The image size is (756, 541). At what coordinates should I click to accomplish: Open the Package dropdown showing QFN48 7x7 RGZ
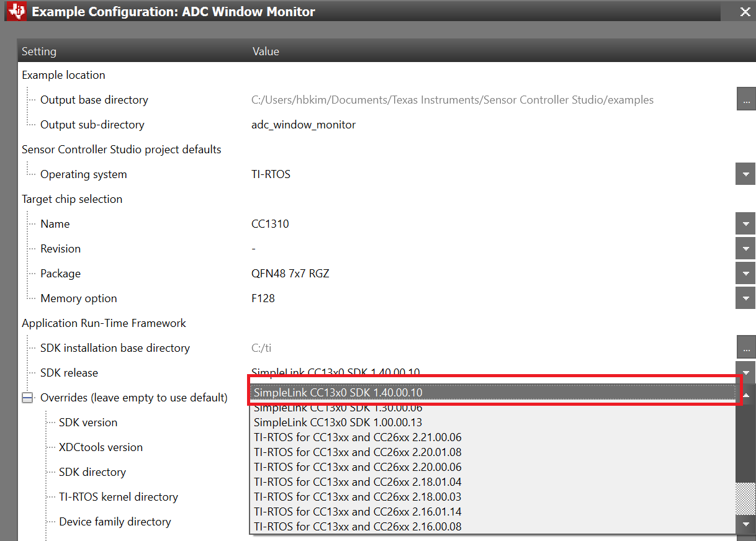(745, 274)
